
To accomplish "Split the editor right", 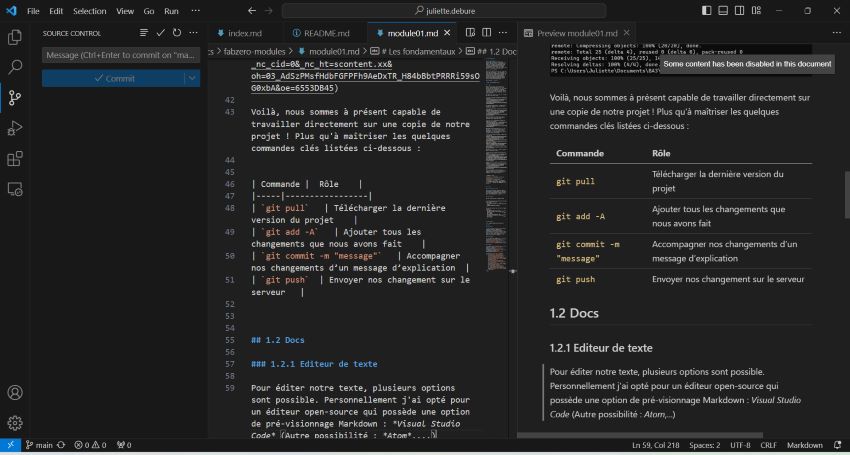I will tap(487, 33).
